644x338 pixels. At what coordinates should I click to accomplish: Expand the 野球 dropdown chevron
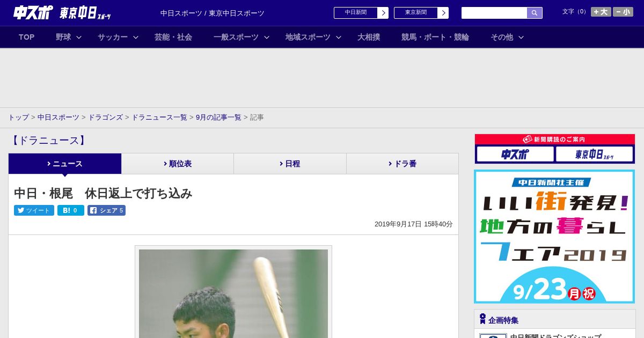point(79,37)
